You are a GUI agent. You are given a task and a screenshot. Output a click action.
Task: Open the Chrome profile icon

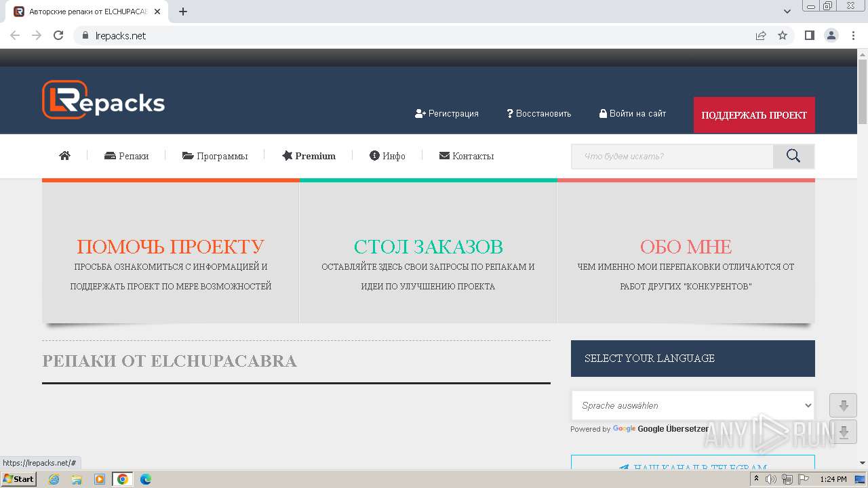[831, 36]
